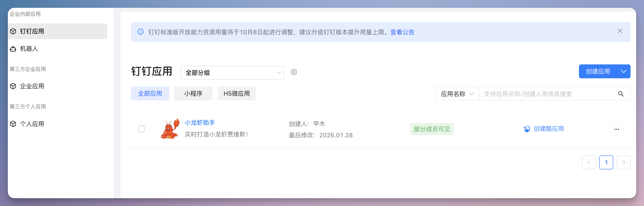Switch to the 小程序 tab

193,93
